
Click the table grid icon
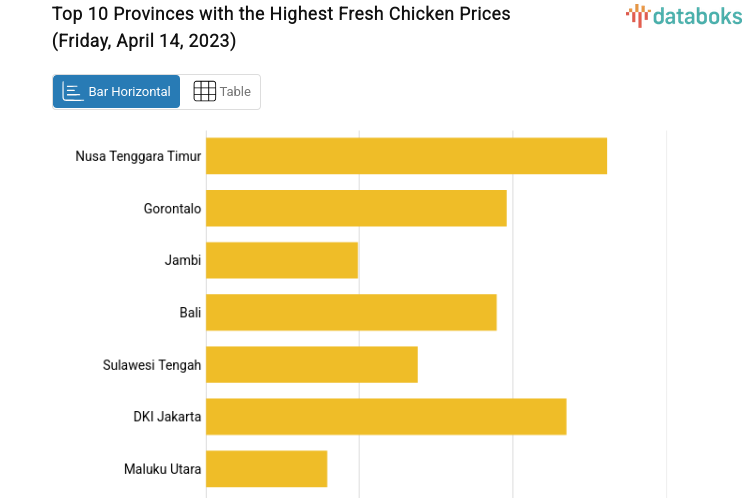coord(204,91)
